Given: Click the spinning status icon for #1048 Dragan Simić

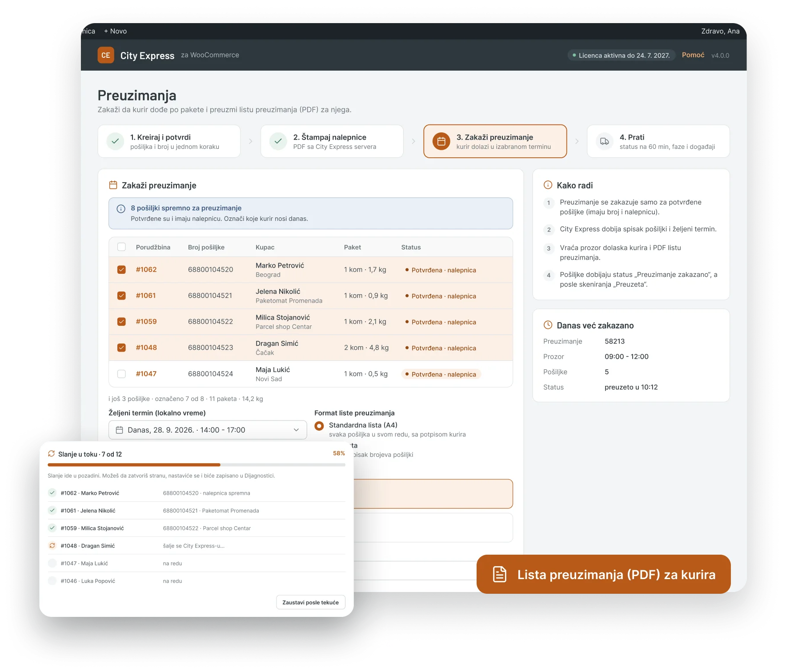Looking at the screenshot, I should point(52,546).
